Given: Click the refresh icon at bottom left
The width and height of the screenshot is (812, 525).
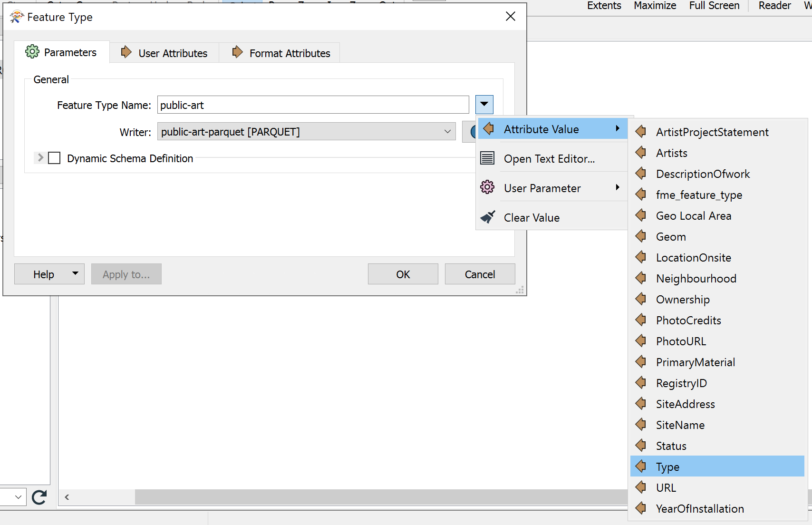Looking at the screenshot, I should (39, 497).
